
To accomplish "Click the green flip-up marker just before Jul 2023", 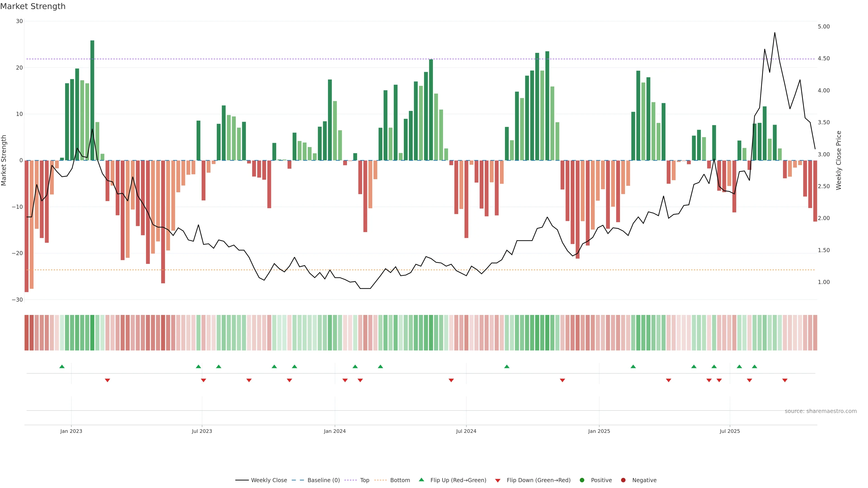I will [198, 366].
